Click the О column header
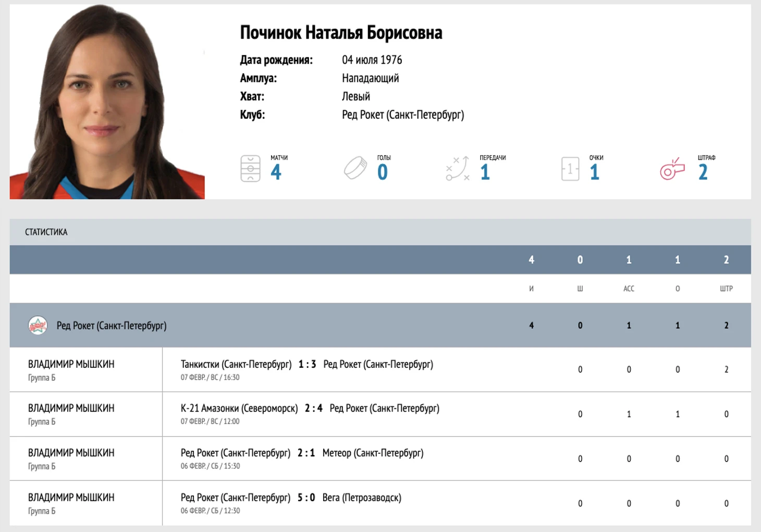761x532 pixels. (x=678, y=289)
